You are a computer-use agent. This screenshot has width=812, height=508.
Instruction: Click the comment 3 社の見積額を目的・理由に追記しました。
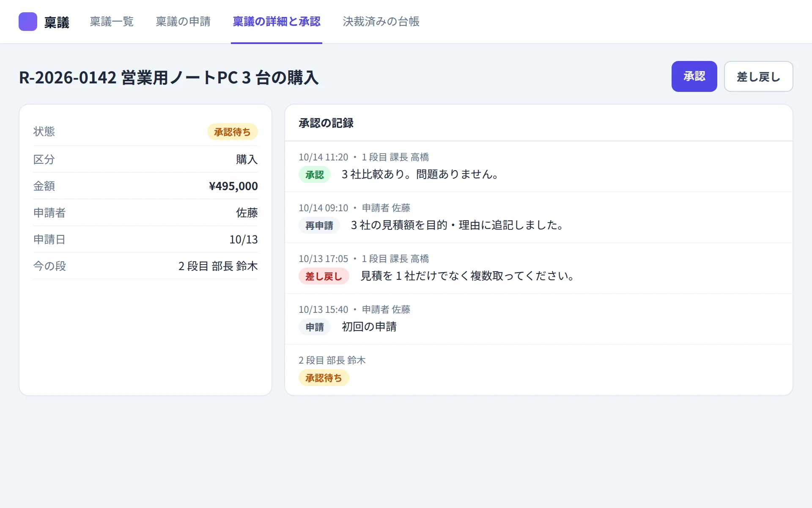457,225
